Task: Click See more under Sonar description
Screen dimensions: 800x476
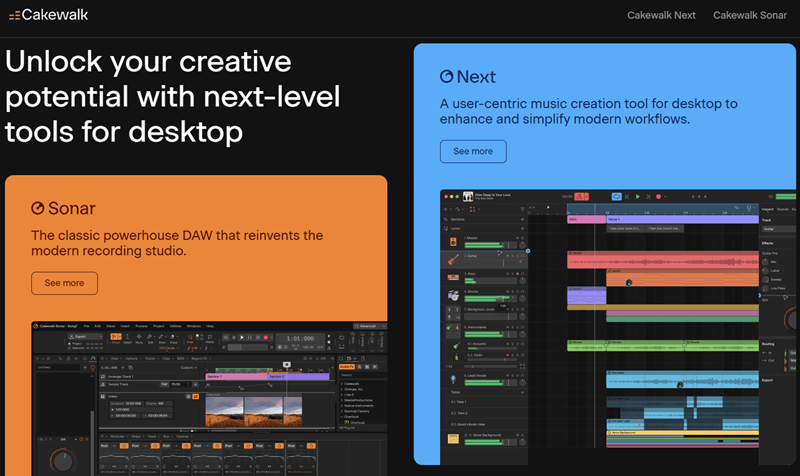Action: tap(64, 283)
